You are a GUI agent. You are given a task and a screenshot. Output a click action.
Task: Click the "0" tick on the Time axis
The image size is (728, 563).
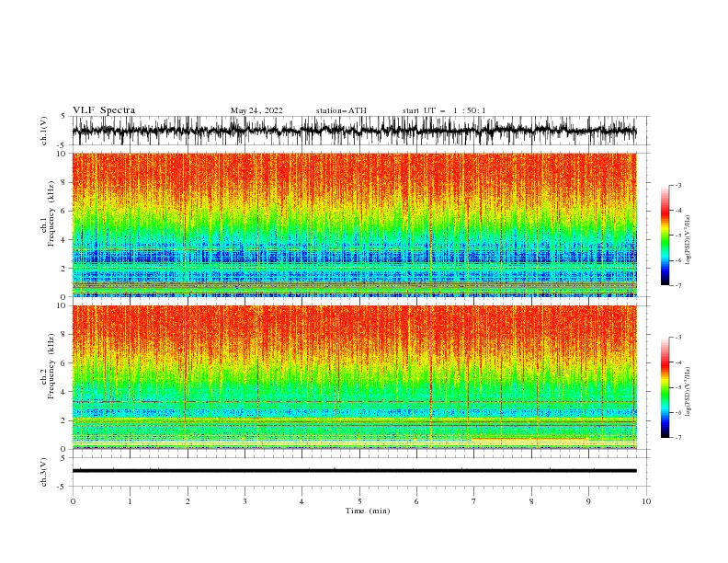point(73,501)
